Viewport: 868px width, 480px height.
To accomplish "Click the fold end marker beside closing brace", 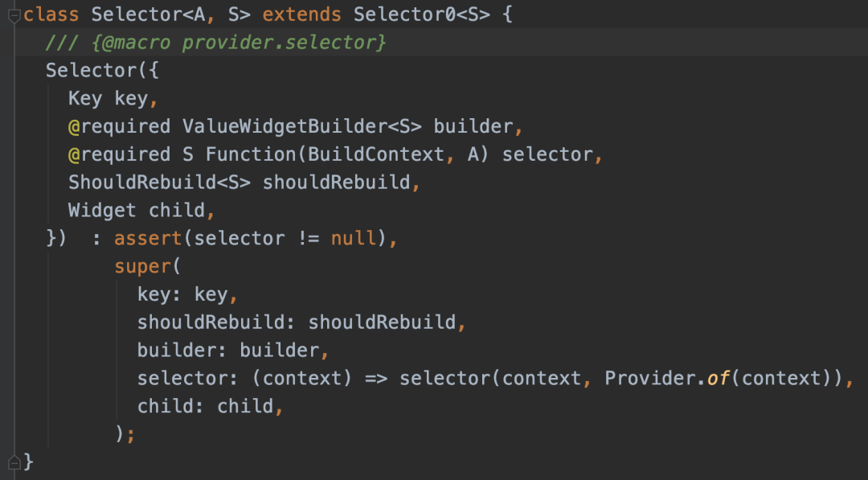I will coord(14,462).
